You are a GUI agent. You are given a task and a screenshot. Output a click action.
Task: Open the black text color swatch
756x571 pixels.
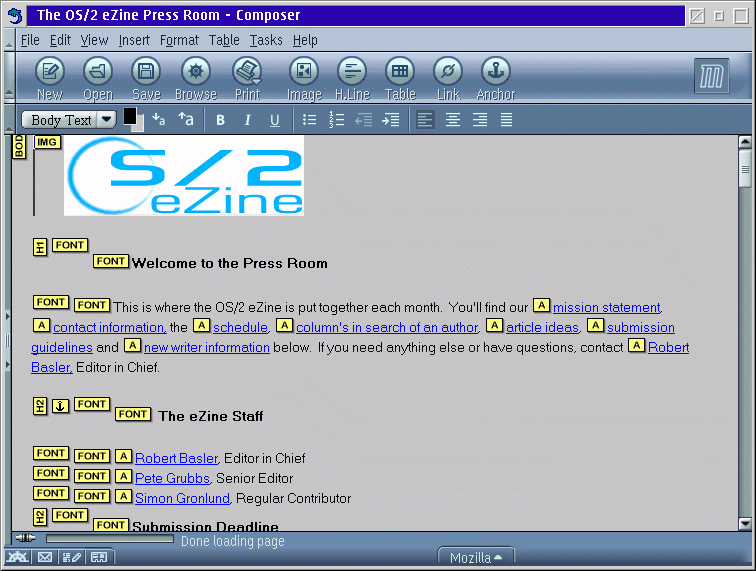point(130,116)
